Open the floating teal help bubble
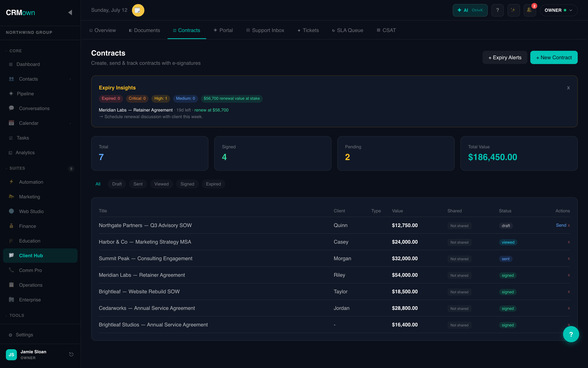Viewport: 588px width, 368px height. 571,334
